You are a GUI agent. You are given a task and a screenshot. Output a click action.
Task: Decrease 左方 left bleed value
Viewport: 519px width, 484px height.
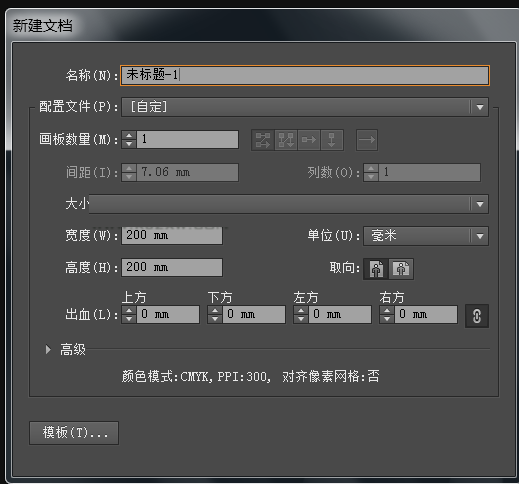[x=301, y=319]
